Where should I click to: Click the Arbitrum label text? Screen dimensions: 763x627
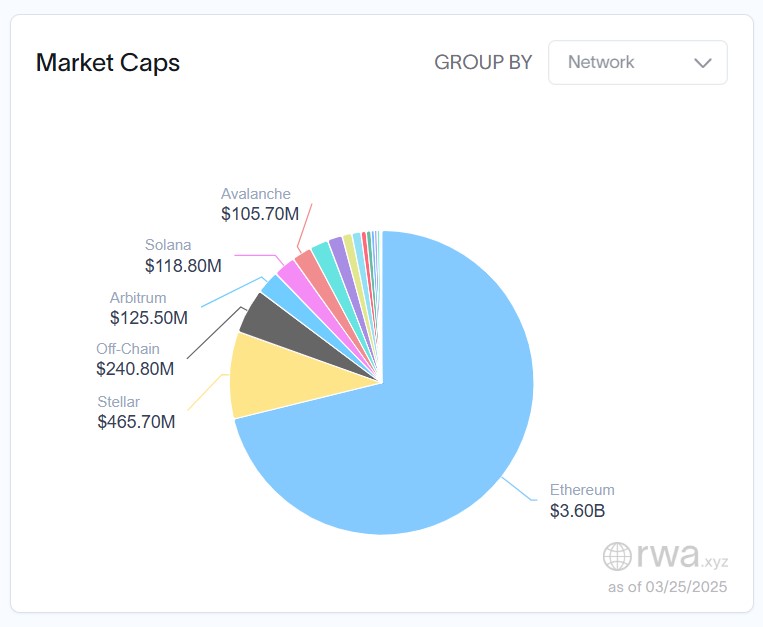[x=138, y=297]
